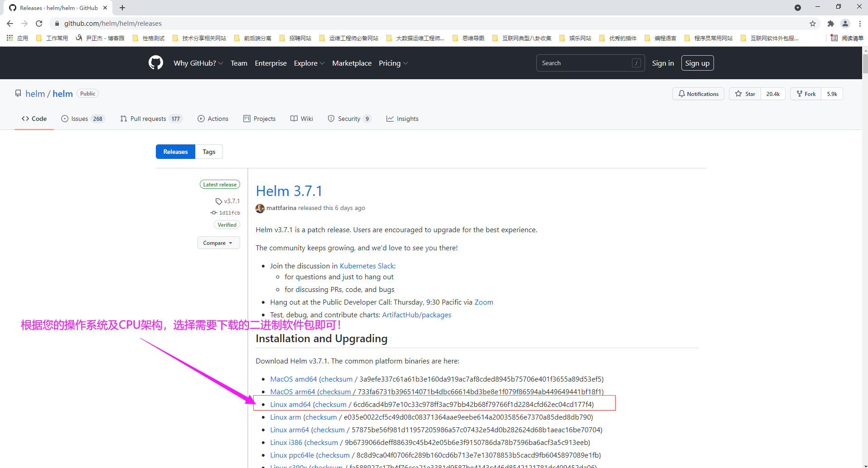Screen dimensions: 868x468
Task: Click the page's vertical scrollbar thumb
Action: (865, 63)
